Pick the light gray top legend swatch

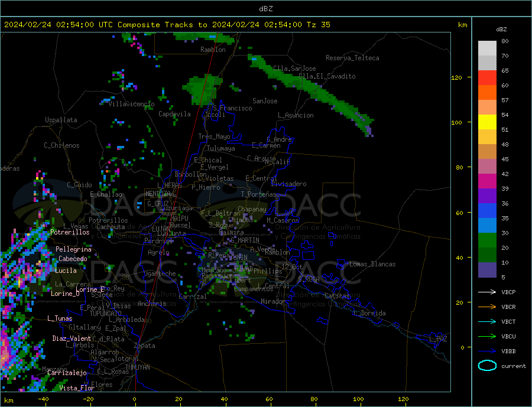[487, 48]
